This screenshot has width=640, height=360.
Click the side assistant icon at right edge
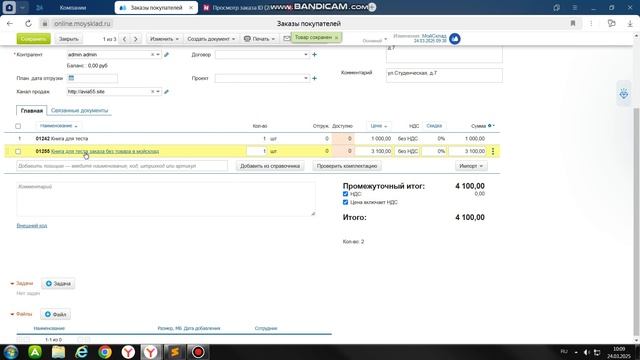[624, 94]
